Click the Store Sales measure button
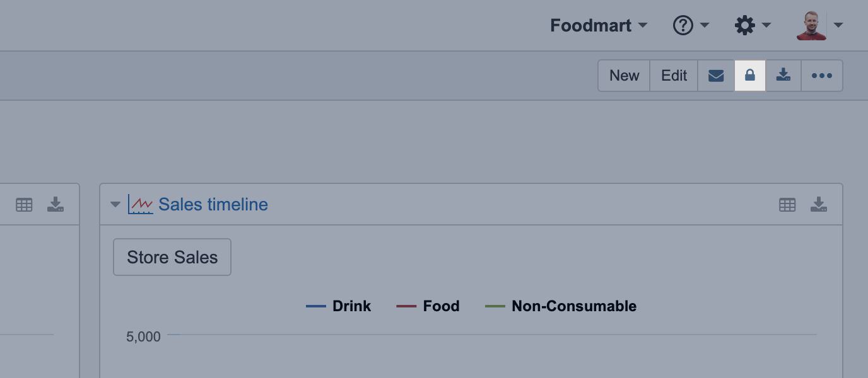This screenshot has width=868, height=378. pos(172,257)
